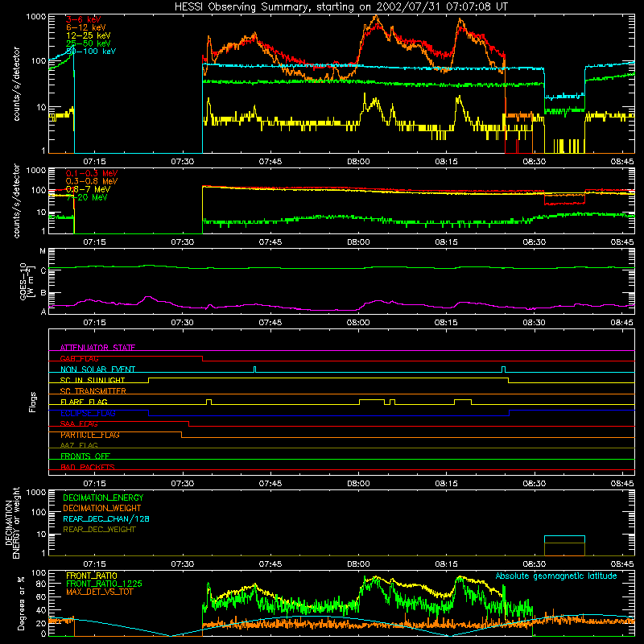Click the A class tick label on GOES axis
Screen dimensions: 644x644
(43, 312)
